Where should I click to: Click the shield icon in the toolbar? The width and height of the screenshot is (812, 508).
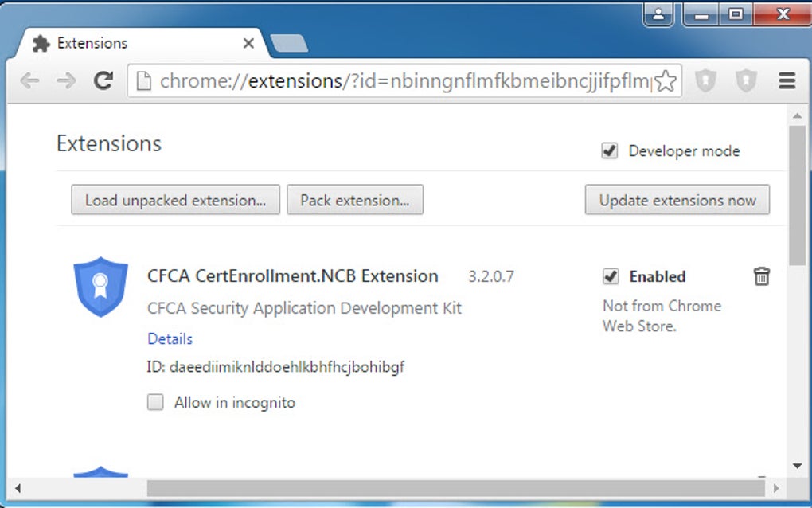[x=706, y=80]
